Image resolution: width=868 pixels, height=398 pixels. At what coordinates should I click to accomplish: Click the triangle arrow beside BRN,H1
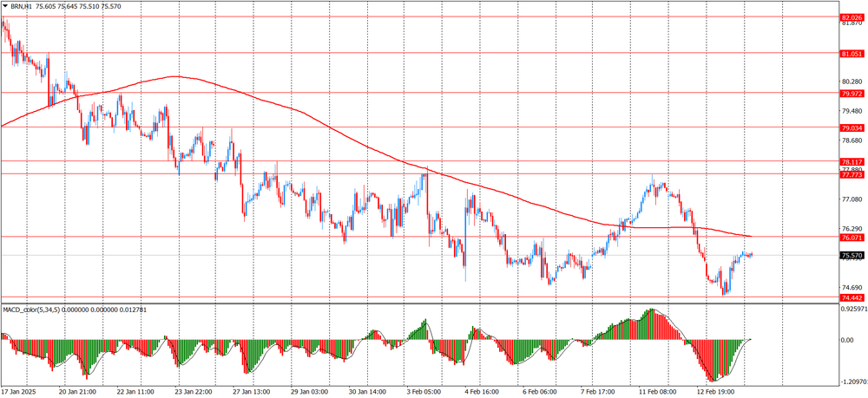(x=6, y=5)
